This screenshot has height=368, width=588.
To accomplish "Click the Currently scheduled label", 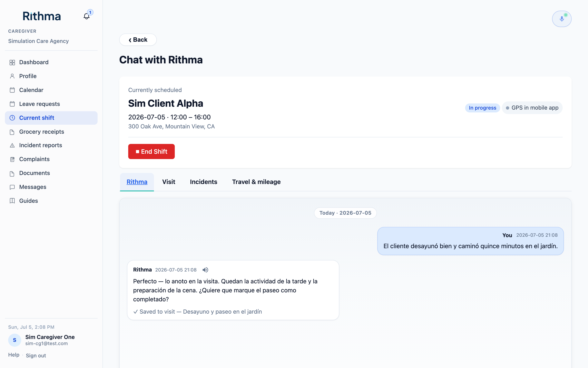I will point(155,90).
